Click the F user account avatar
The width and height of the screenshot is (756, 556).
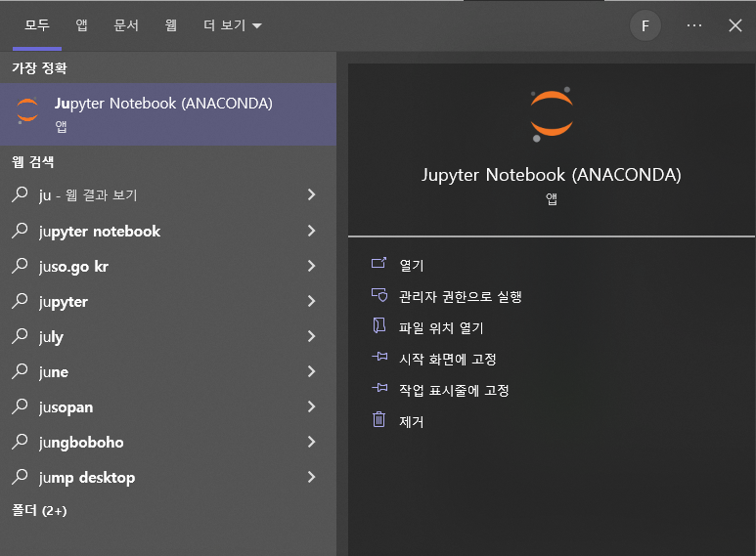[x=645, y=25]
